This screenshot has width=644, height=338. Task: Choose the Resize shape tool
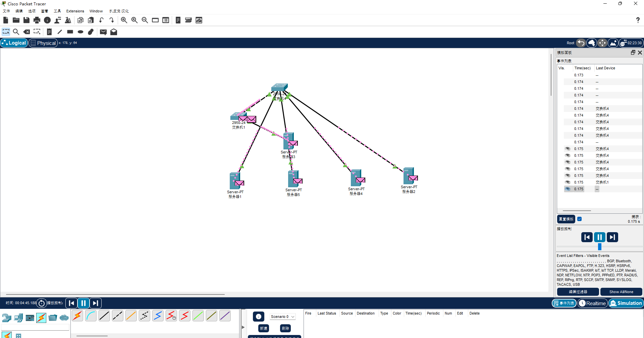37,32
